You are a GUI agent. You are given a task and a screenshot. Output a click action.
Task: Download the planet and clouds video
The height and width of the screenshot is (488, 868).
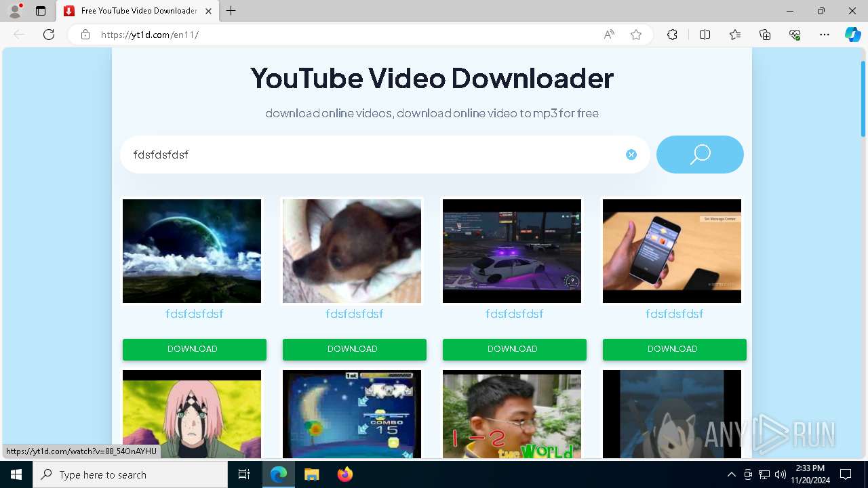pyautogui.click(x=195, y=349)
